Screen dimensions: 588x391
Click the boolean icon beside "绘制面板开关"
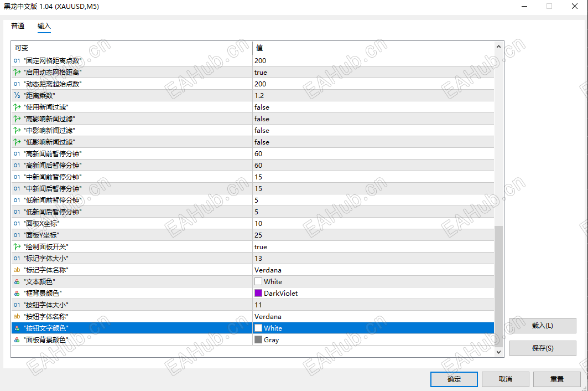(x=17, y=247)
